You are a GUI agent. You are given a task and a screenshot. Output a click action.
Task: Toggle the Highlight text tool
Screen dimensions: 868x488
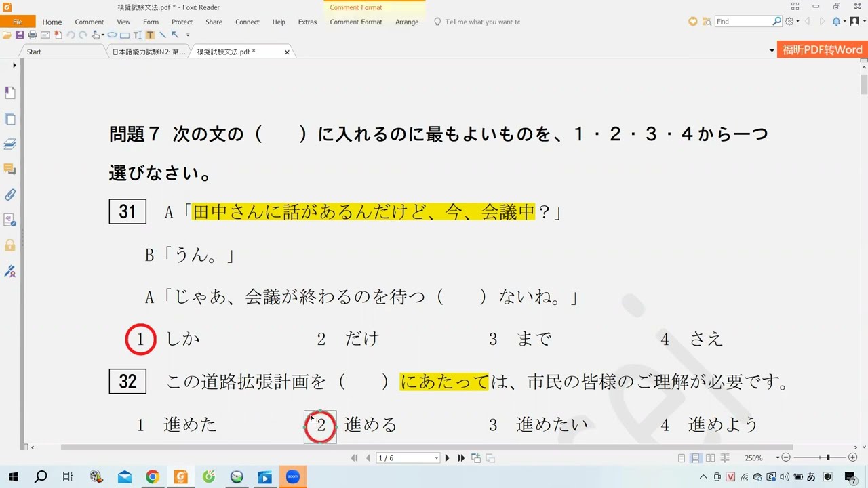(150, 35)
